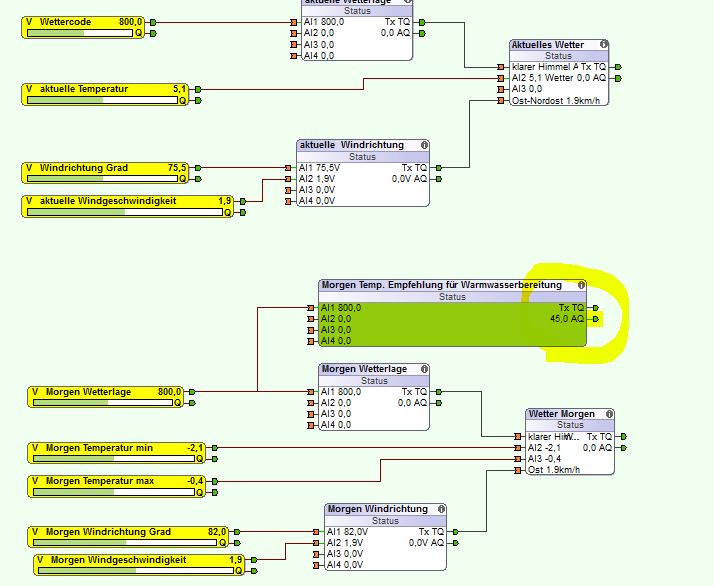Click the Wettercode value bar

click(x=80, y=33)
